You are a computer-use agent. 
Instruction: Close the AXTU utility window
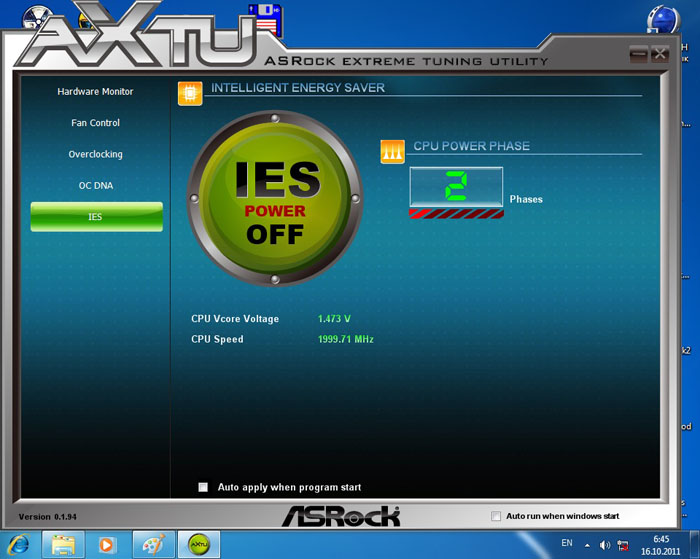click(659, 54)
